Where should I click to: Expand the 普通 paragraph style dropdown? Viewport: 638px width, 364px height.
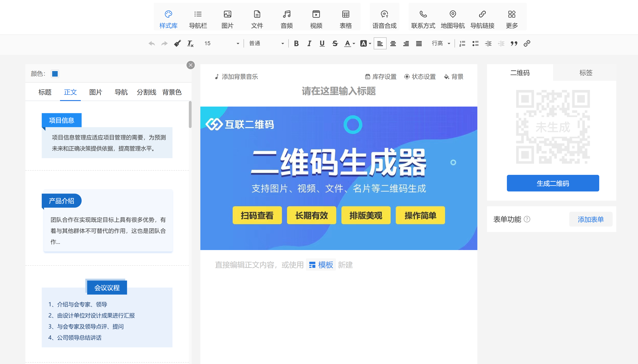click(x=266, y=44)
